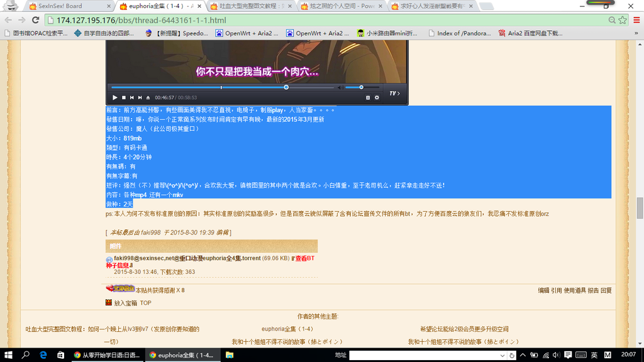This screenshot has width=644, height=362.
Task: Close the SexInSex! Board tab
Action: coord(109,6)
